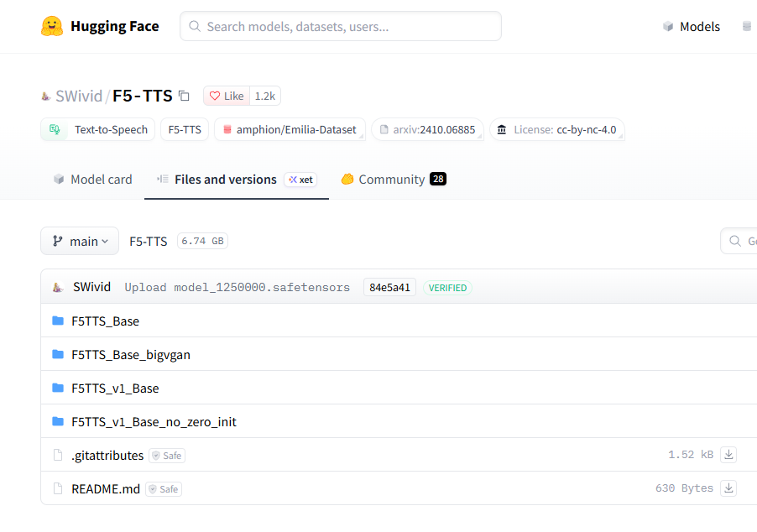
Task: Like the F5-TTS model
Action: click(227, 96)
